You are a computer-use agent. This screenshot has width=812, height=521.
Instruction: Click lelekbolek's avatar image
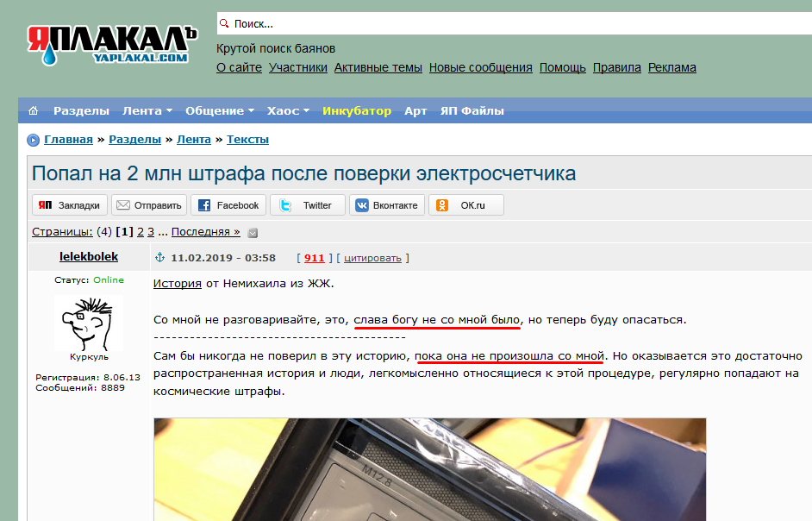(x=89, y=323)
